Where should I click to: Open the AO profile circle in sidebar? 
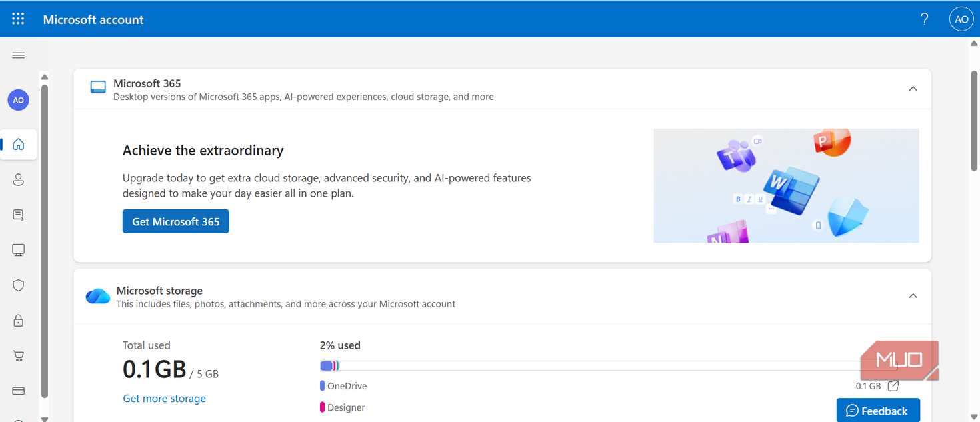tap(19, 100)
